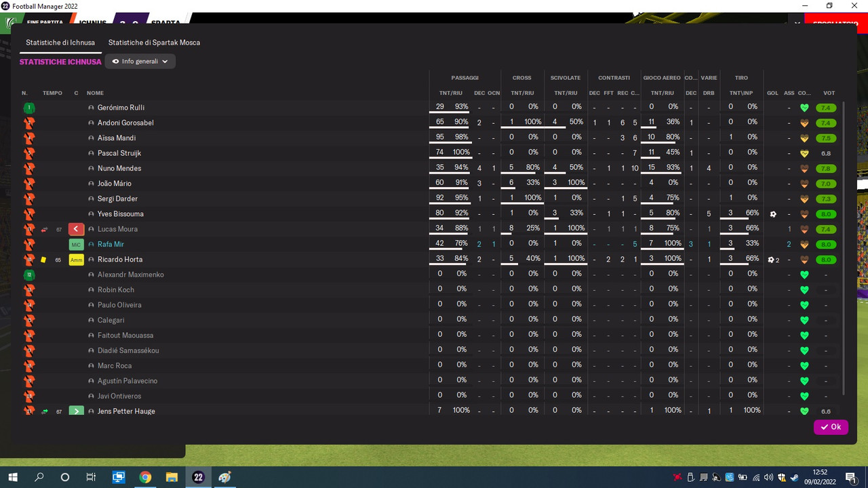Click the shirt icon beside Andoni Gorosabel
The width and height of the screenshot is (868, 488).
(x=28, y=123)
